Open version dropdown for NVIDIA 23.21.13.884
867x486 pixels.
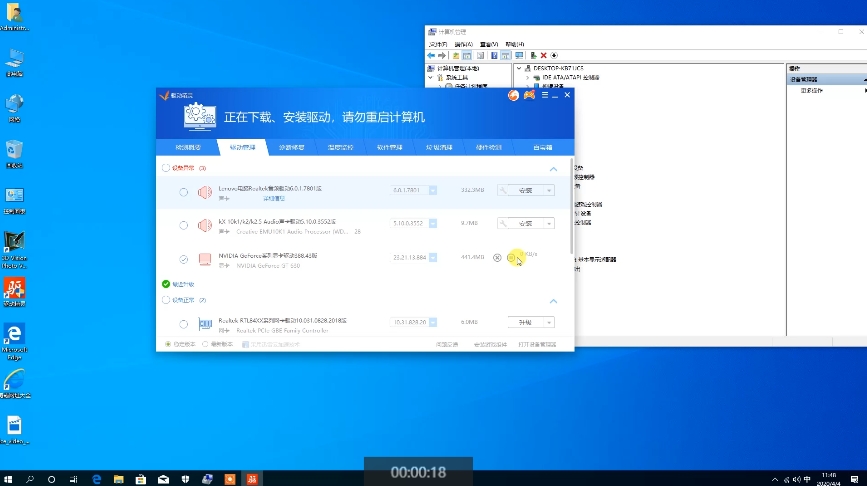tap(433, 257)
